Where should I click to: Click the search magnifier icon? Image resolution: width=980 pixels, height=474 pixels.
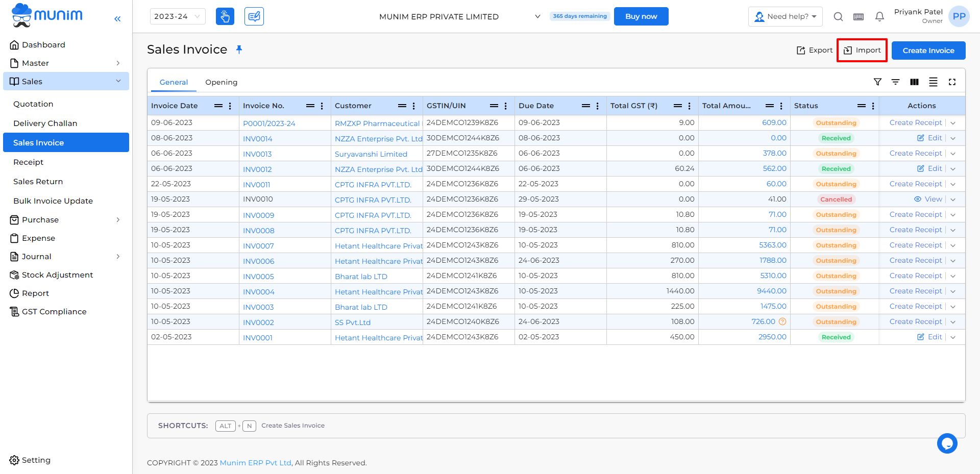(x=838, y=17)
